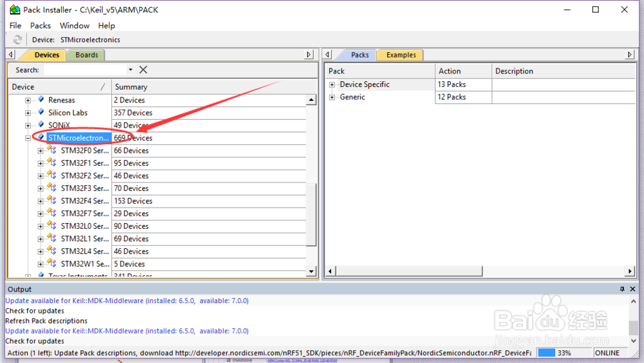Screen dimensions: 644x363
Task: Expand the Device Specific packs group
Action: (x=332, y=84)
